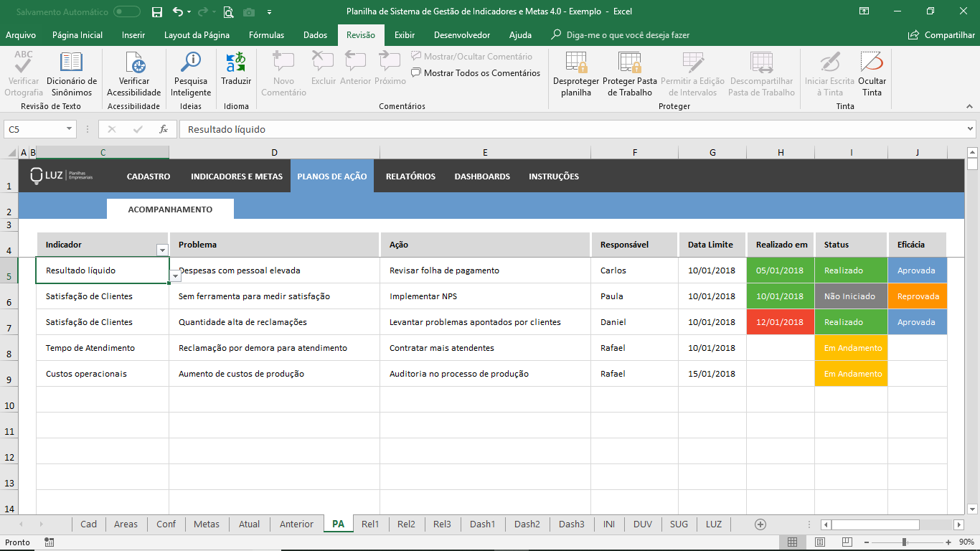Click formula bar with Resultado líquido
Image resolution: width=980 pixels, height=551 pixels.
click(x=570, y=129)
